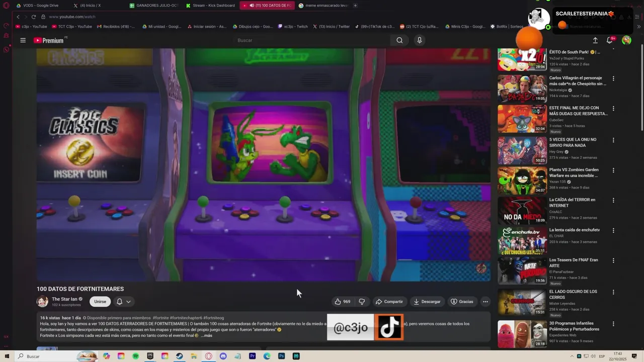Image resolution: width=644 pixels, height=362 pixels.
Task: Open account avatar menu in YouTube header
Action: click(626, 40)
